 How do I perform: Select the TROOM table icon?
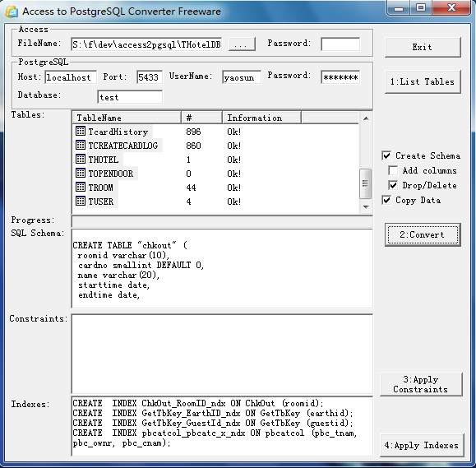pos(80,187)
